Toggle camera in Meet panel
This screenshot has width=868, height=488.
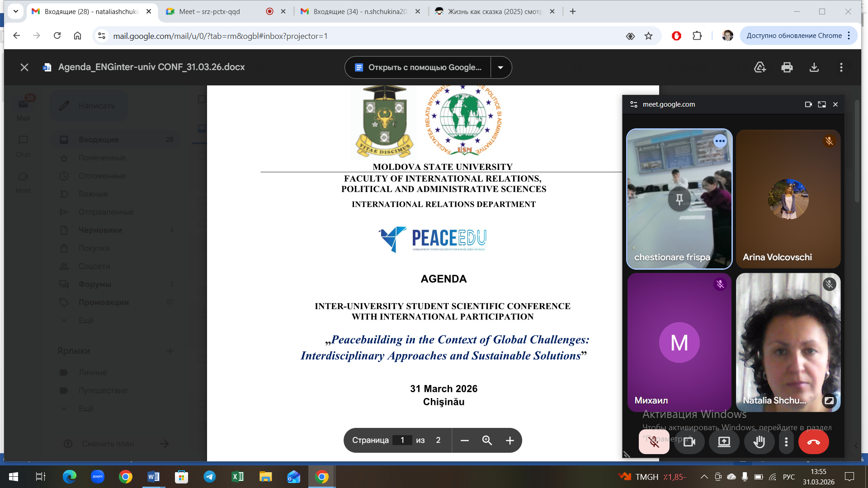(689, 442)
